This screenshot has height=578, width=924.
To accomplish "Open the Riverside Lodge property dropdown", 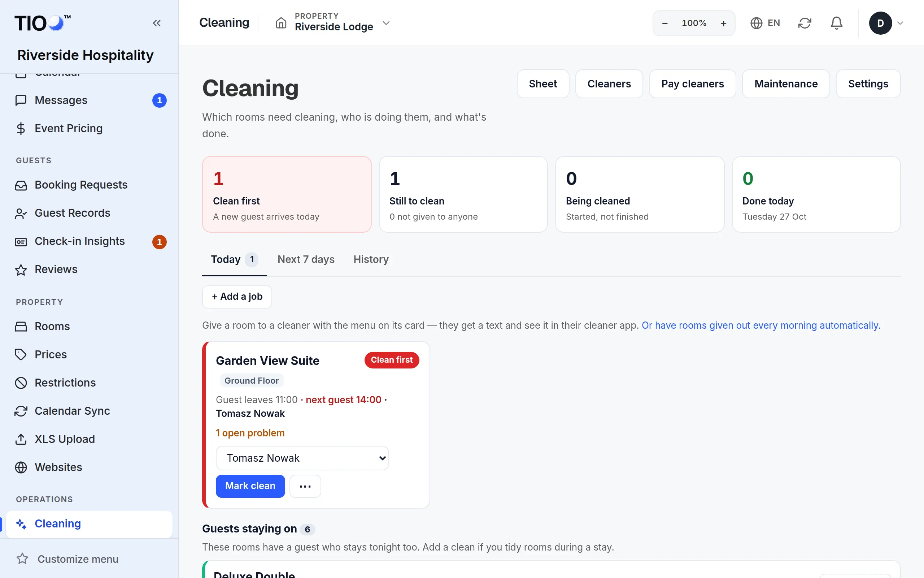I will [x=332, y=22].
